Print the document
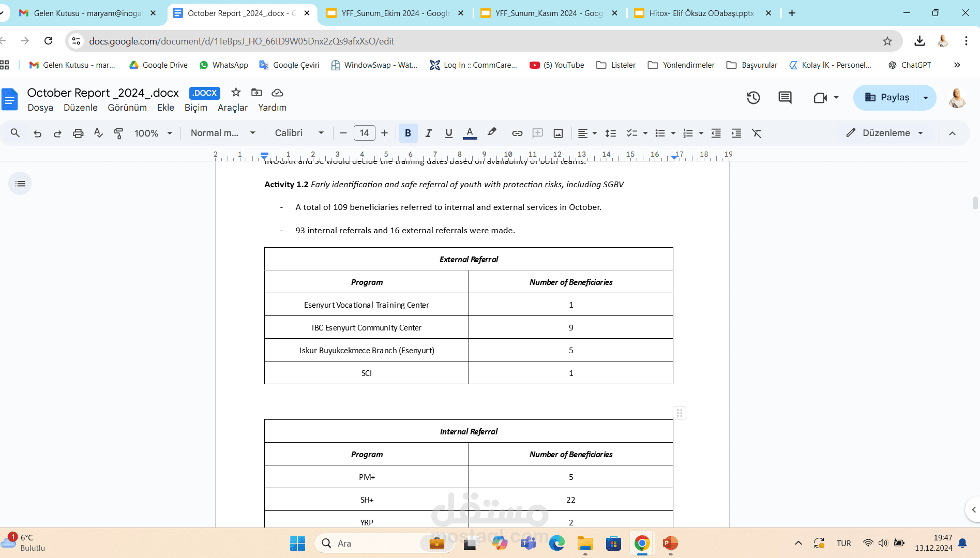This screenshot has width=980, height=558. pyautogui.click(x=78, y=133)
